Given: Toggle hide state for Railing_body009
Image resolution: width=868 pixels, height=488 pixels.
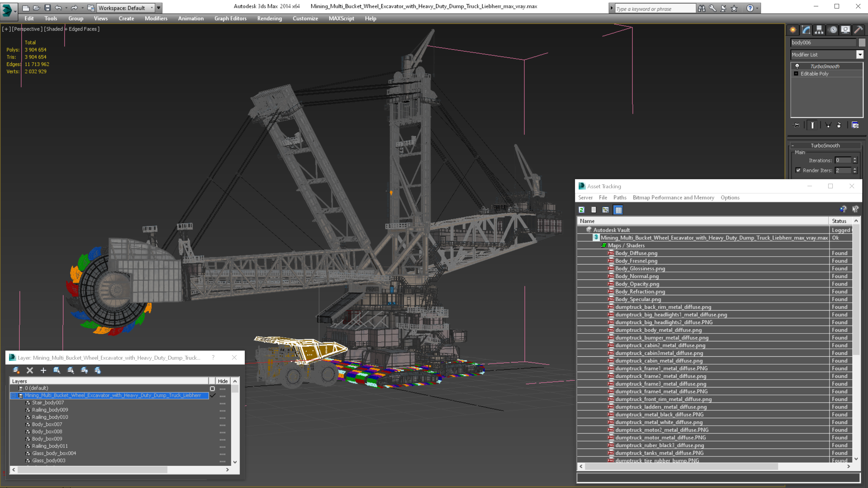Looking at the screenshot, I should click(x=222, y=410).
